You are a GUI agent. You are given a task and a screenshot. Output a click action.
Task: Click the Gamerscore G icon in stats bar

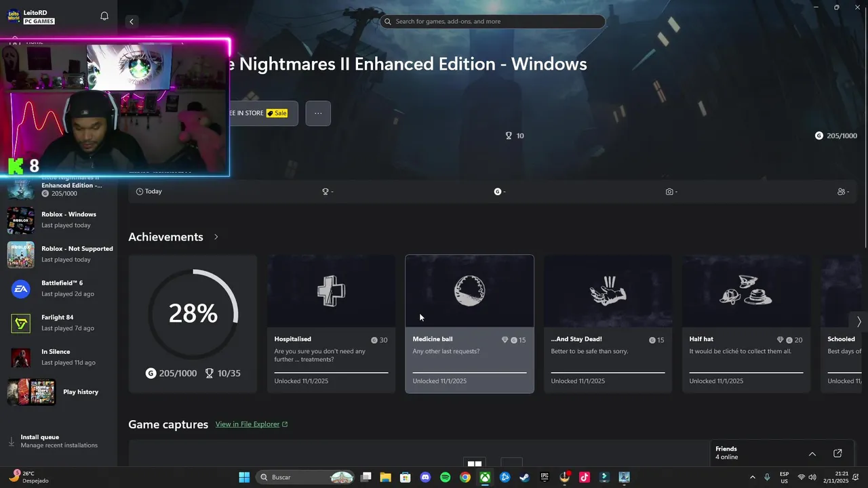point(499,192)
